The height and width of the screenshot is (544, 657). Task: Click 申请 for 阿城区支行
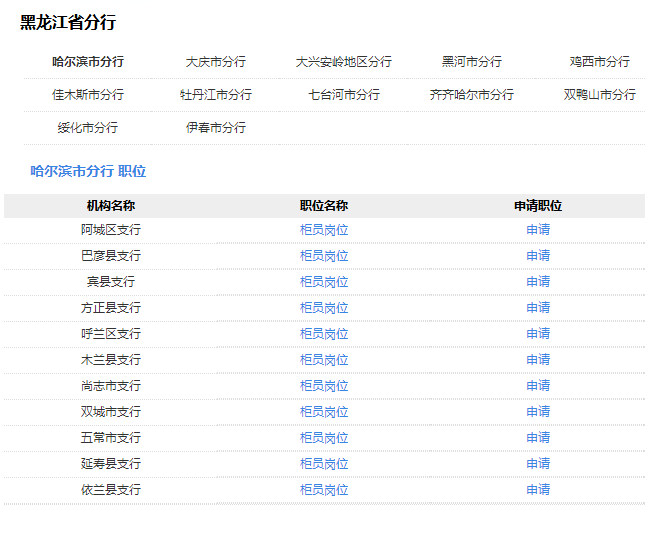click(538, 230)
